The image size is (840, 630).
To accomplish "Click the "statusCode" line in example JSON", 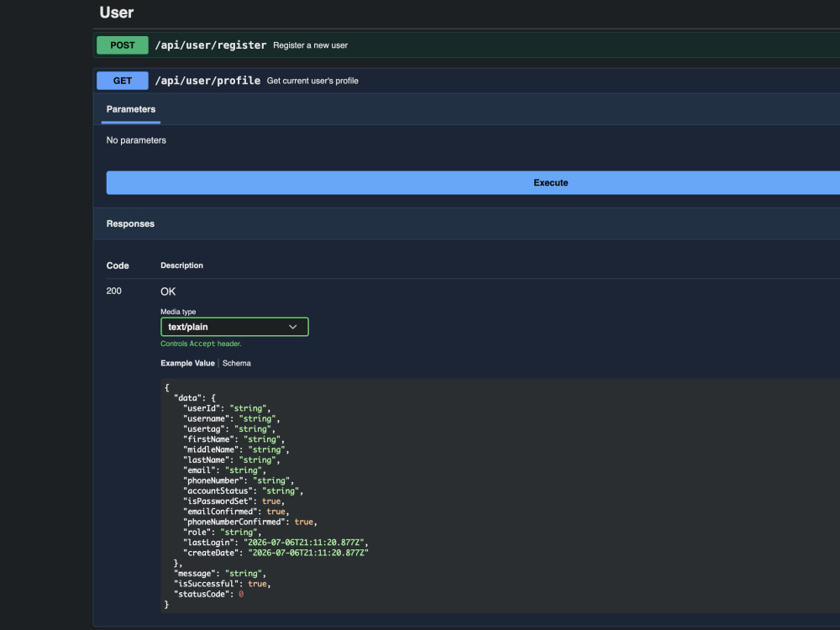I will (x=209, y=594).
